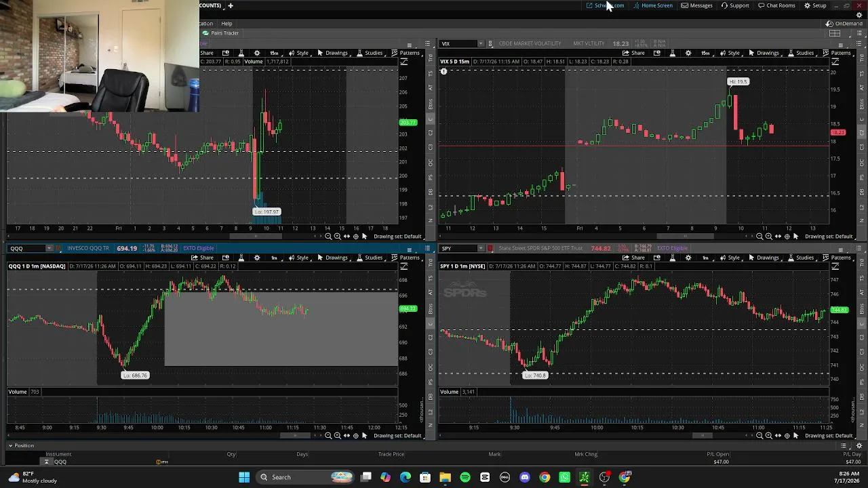Screen dimensions: 868x488
Task: Click Share on the VIX chart
Action: [633, 53]
